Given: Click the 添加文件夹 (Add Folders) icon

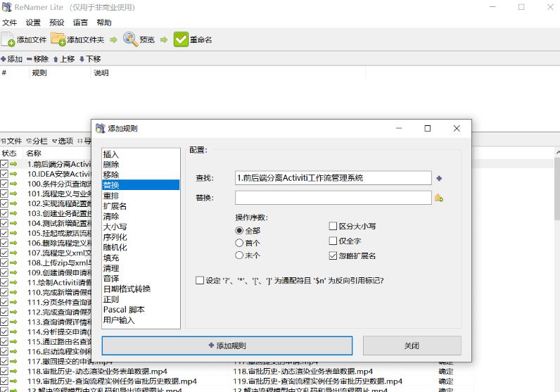Looking at the screenshot, I should [58, 39].
